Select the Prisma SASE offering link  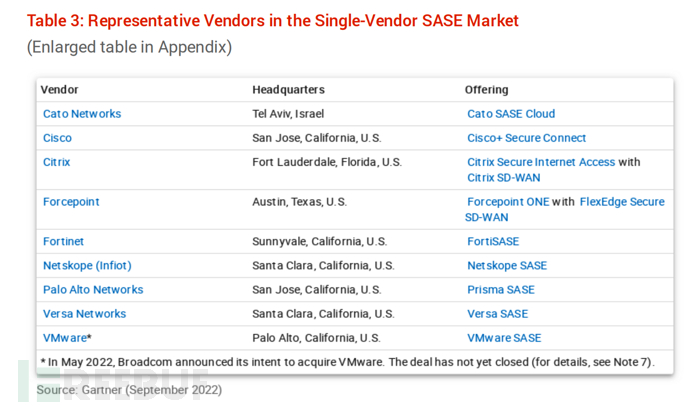coord(501,290)
